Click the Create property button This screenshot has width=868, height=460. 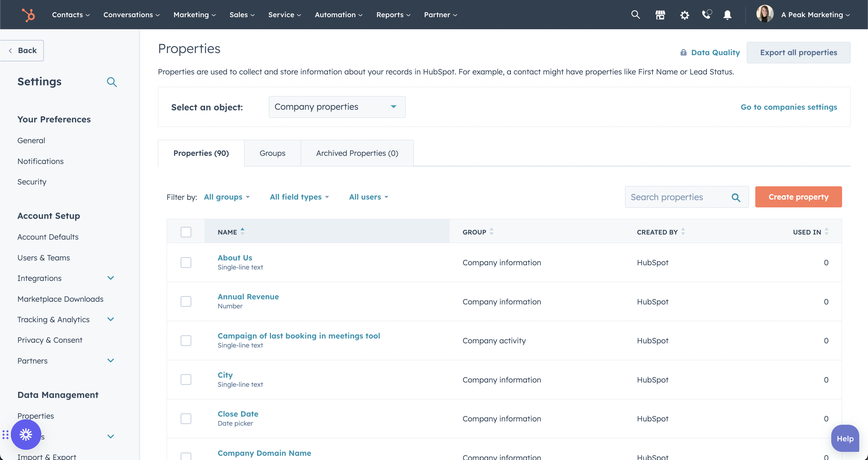coord(799,197)
